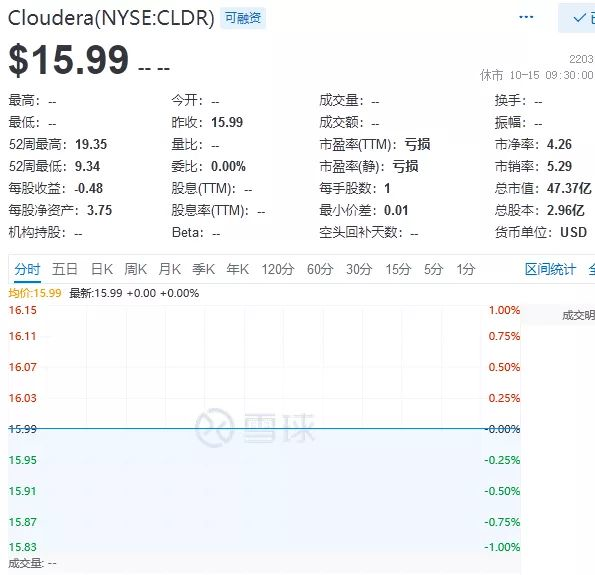
Task: Show the 5分 interval chart
Action: click(433, 269)
